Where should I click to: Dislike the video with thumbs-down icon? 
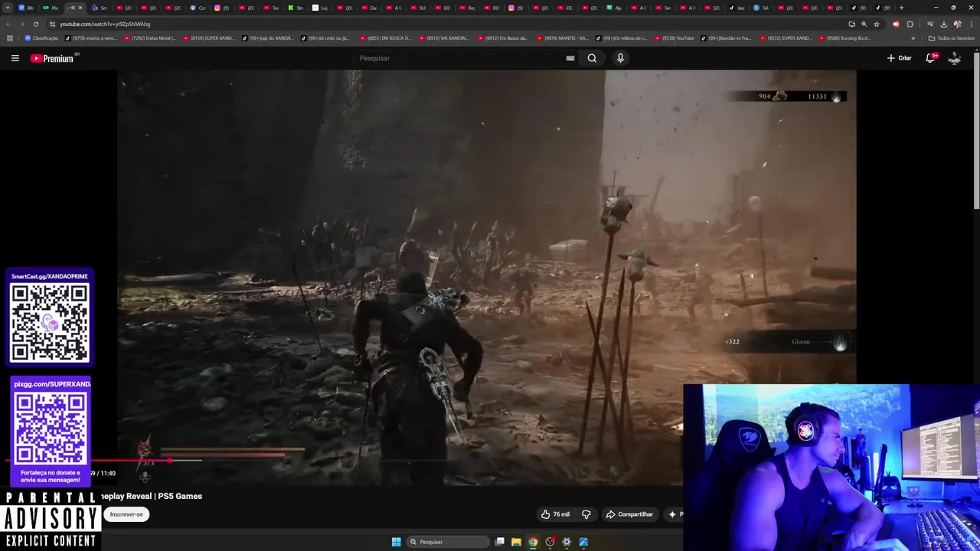click(586, 514)
